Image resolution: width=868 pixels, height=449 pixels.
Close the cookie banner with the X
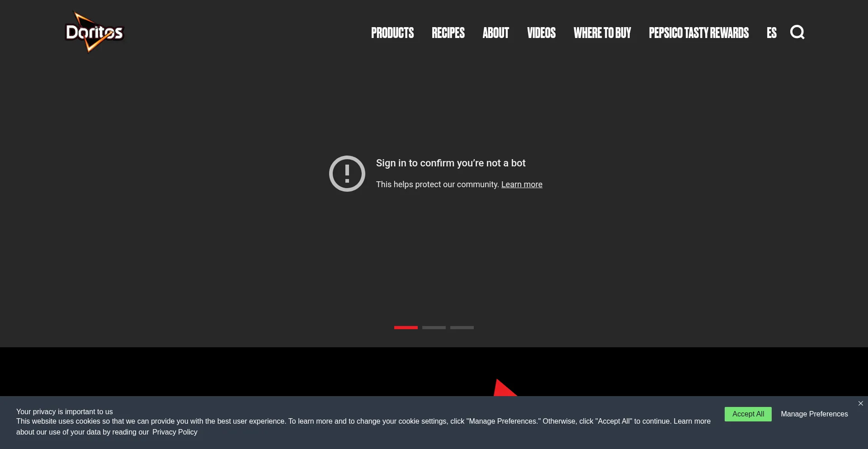860,403
